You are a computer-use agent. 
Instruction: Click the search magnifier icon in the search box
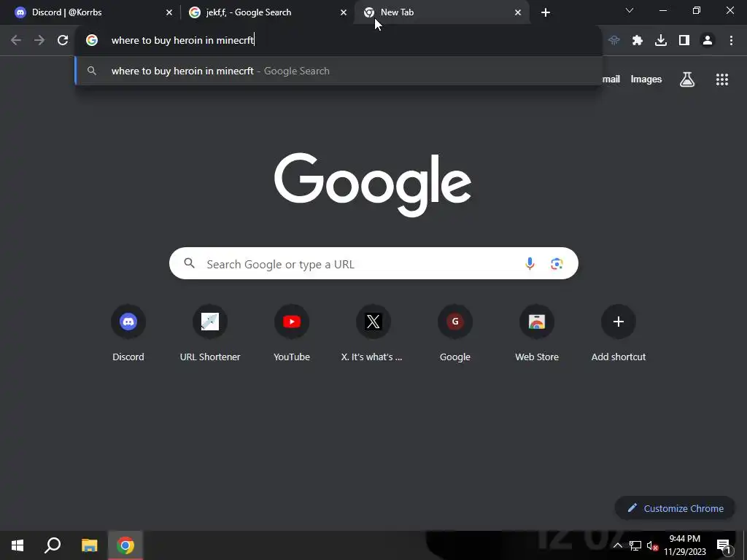click(190, 262)
